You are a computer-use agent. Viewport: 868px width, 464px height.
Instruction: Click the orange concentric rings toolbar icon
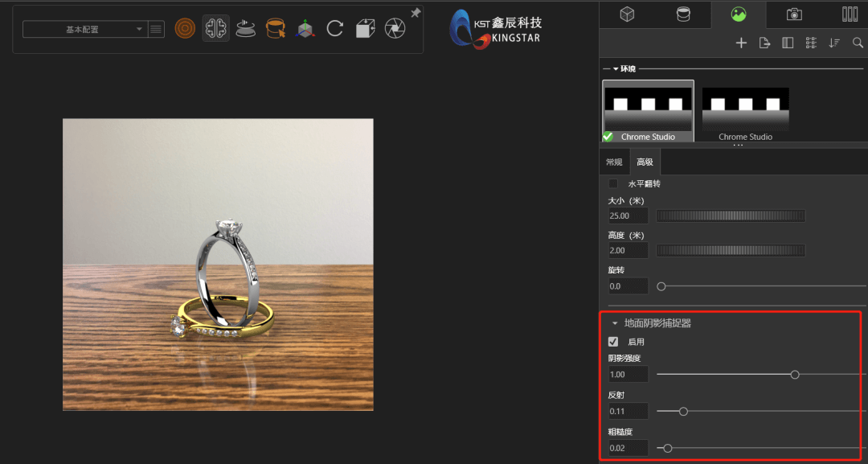185,30
